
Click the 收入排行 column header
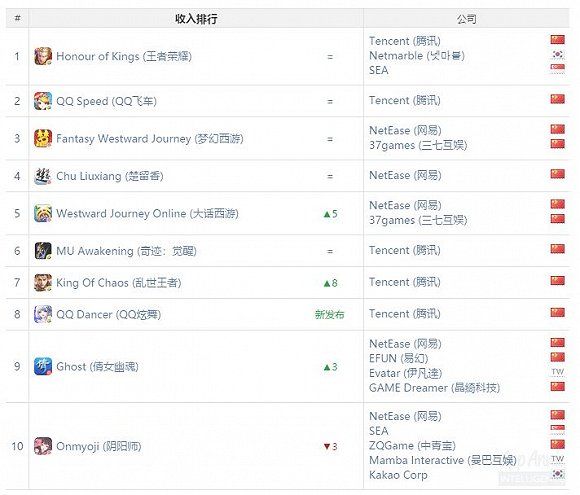click(x=196, y=18)
